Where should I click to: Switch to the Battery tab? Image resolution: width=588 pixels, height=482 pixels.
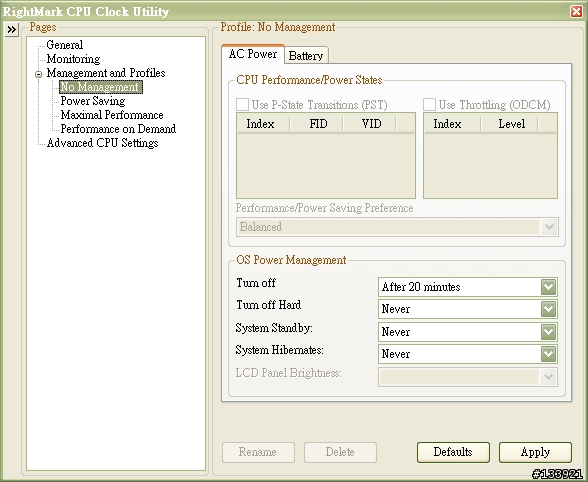[x=306, y=56]
